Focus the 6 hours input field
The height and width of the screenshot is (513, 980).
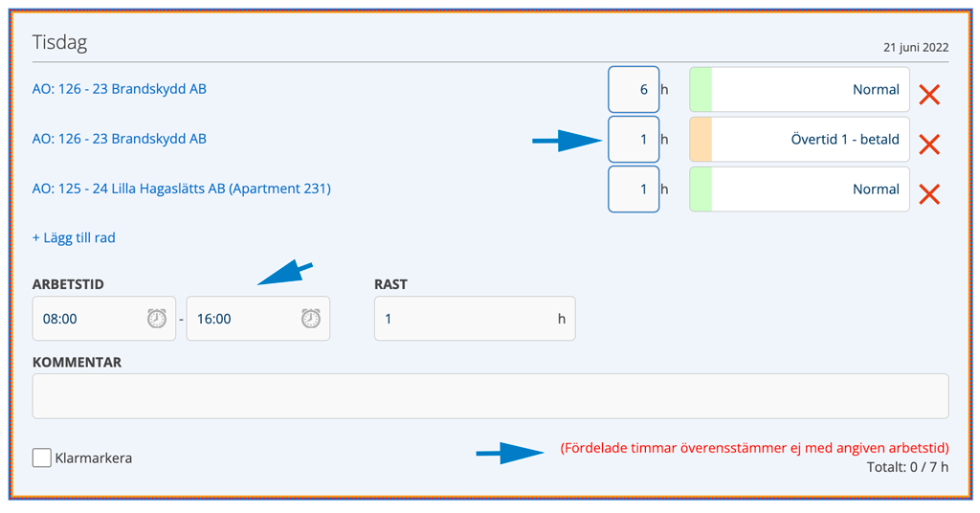[x=634, y=89]
